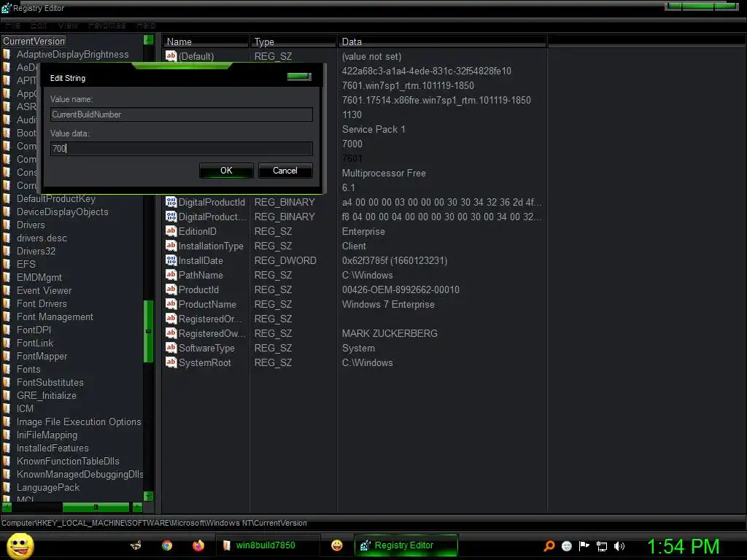
Task: Open the smiley Start button
Action: (20, 545)
